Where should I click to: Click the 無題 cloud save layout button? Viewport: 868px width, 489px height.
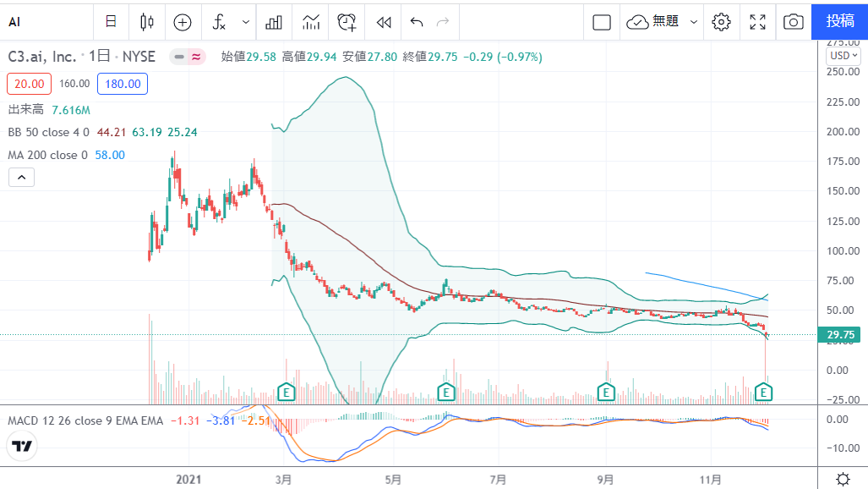tap(652, 22)
